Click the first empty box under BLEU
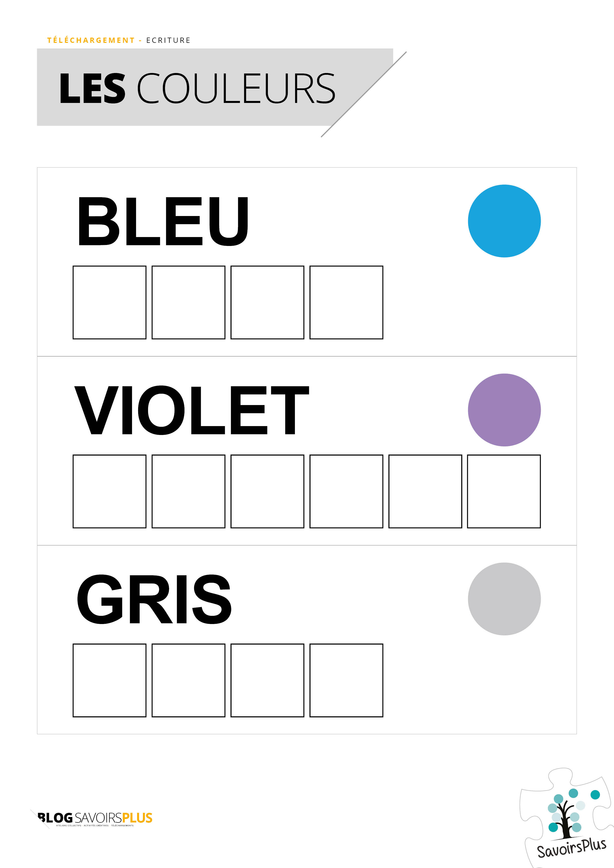The height and width of the screenshot is (868, 614). 110,302
